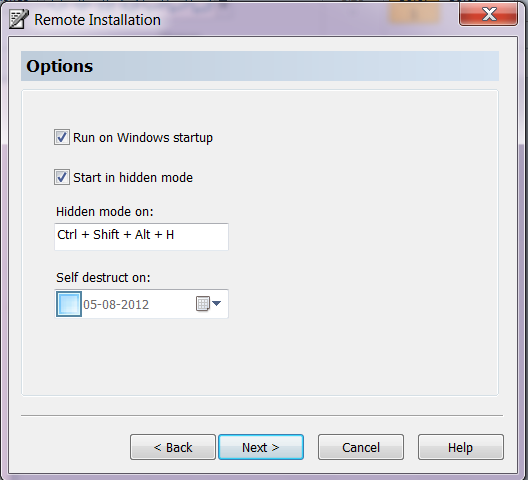Open the calendar picker for Self destruct date

[208, 304]
